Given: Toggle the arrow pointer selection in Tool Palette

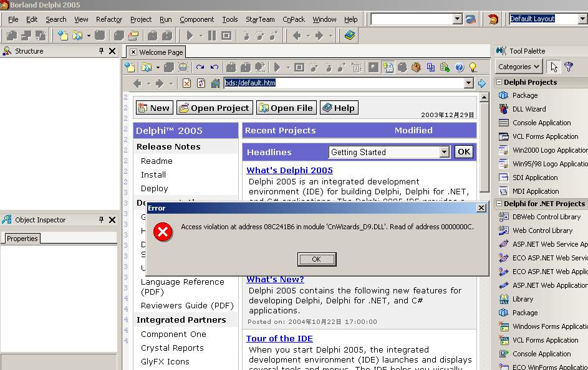Looking at the screenshot, I should pos(553,67).
